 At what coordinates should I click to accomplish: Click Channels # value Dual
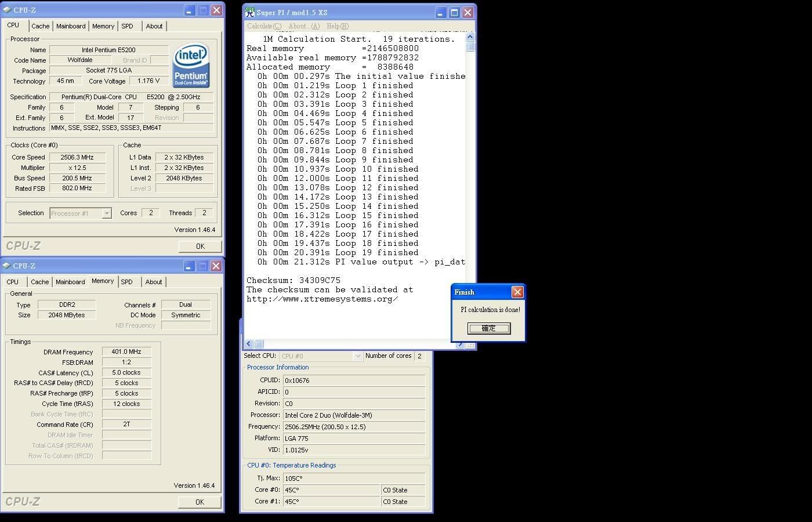pos(186,304)
